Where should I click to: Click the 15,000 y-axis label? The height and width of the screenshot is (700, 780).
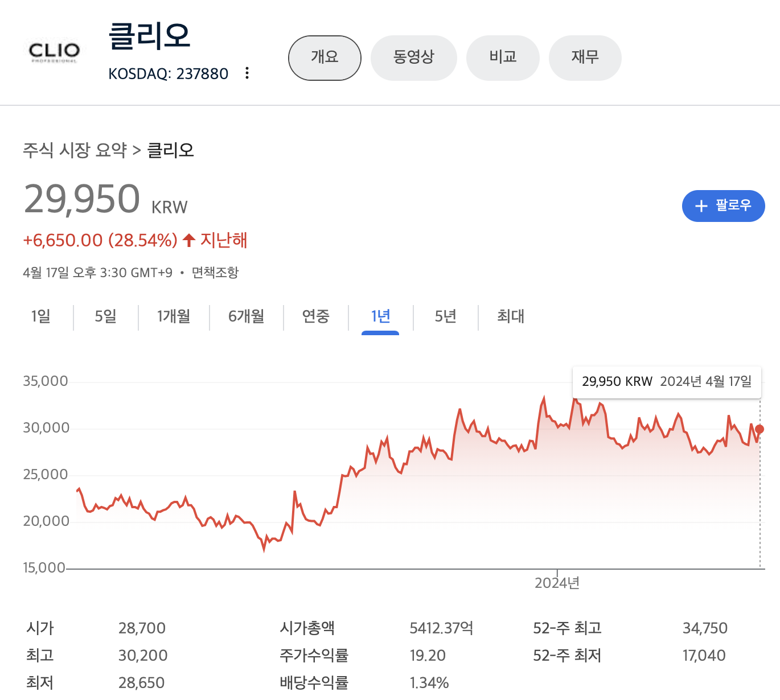coord(44,568)
